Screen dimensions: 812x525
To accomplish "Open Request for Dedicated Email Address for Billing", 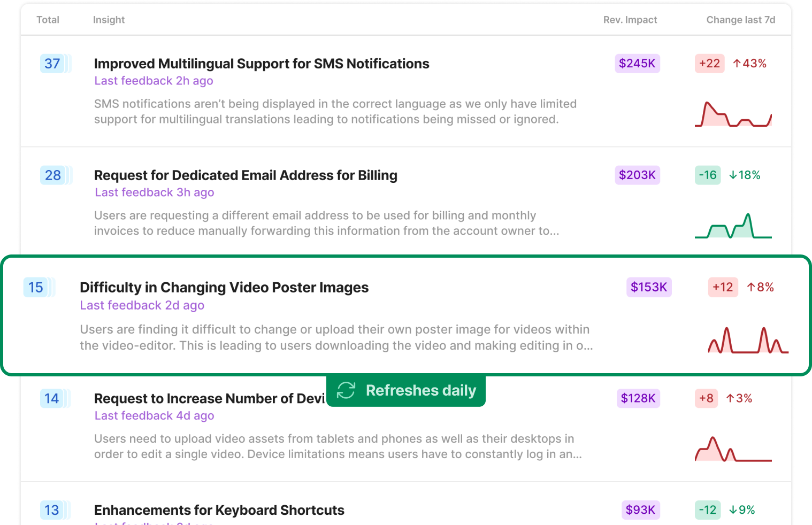I will tap(246, 175).
